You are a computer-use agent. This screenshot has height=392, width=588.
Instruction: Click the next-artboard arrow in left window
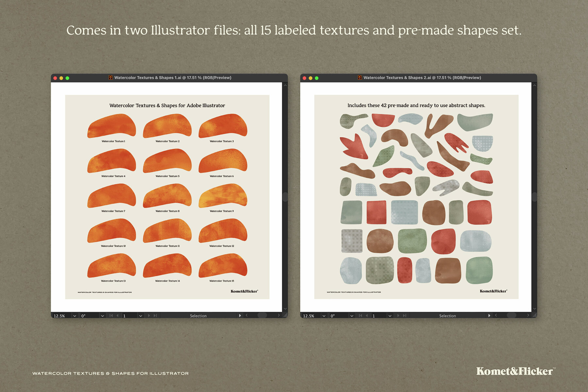(149, 316)
